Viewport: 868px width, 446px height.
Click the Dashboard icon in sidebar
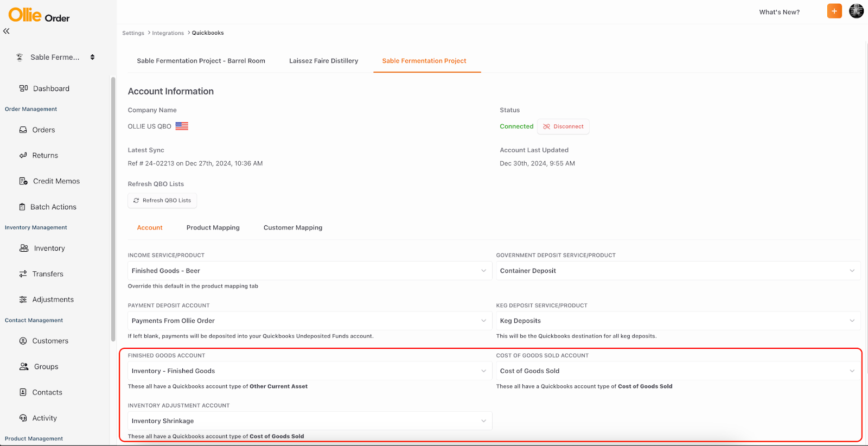(23, 88)
